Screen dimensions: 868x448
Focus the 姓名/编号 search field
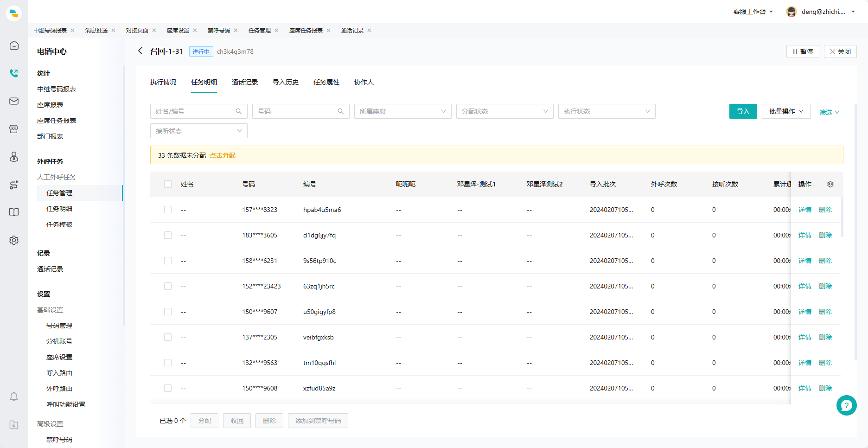coord(199,111)
